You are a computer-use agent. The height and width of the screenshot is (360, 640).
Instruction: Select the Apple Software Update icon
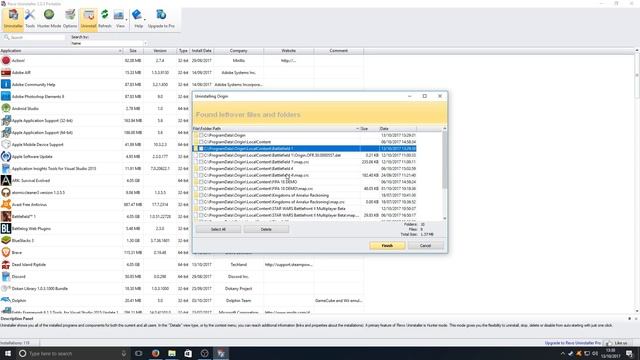coord(6,156)
